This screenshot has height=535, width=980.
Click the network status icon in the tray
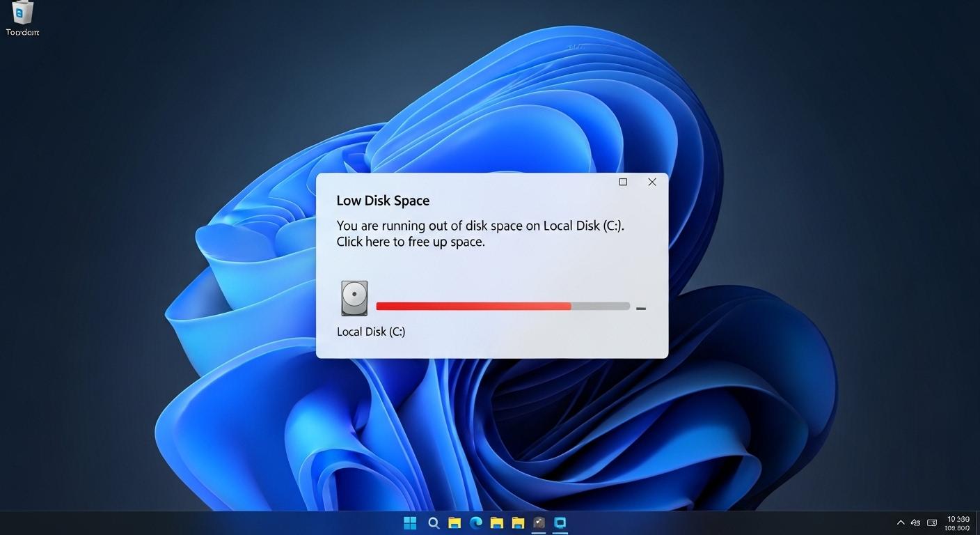click(x=915, y=522)
